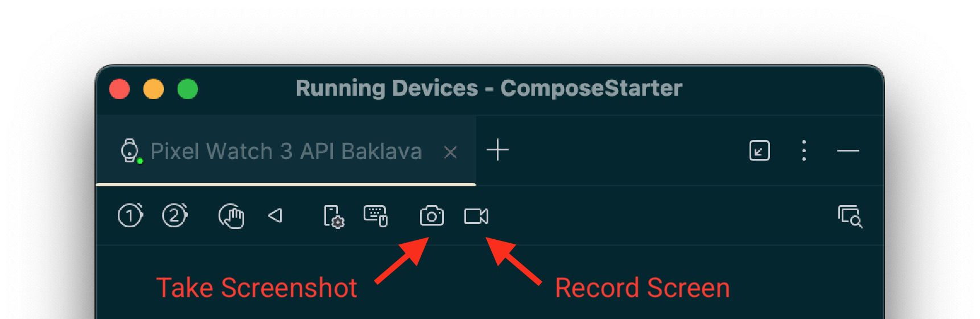Select the Pixel Watch 3 API Baklava tab

coord(286,152)
